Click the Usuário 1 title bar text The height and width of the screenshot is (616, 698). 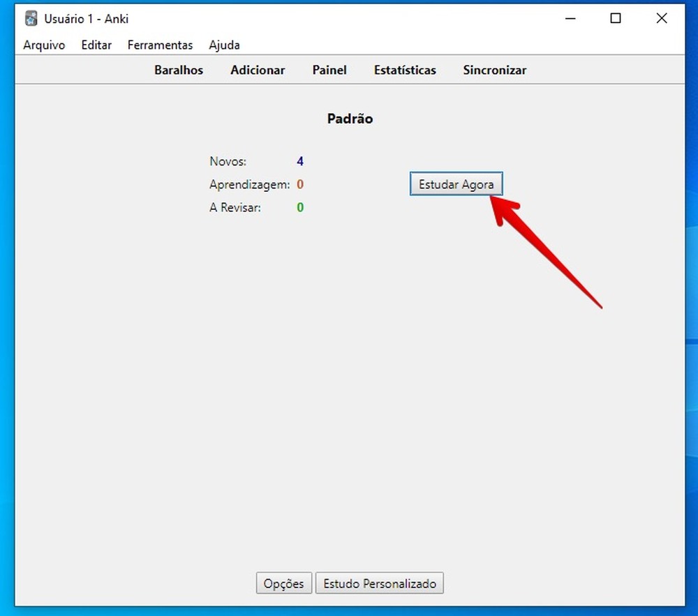click(84, 19)
